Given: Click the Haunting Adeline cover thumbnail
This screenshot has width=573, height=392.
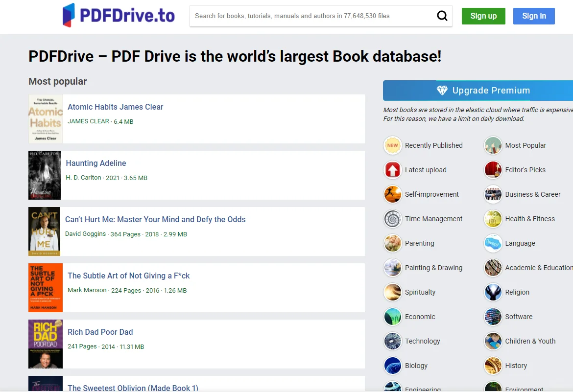Looking at the screenshot, I should [x=45, y=175].
